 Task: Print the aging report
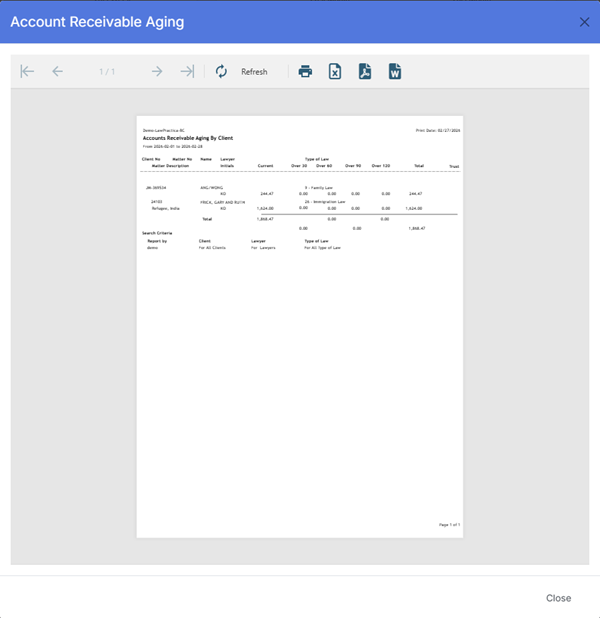tap(305, 72)
